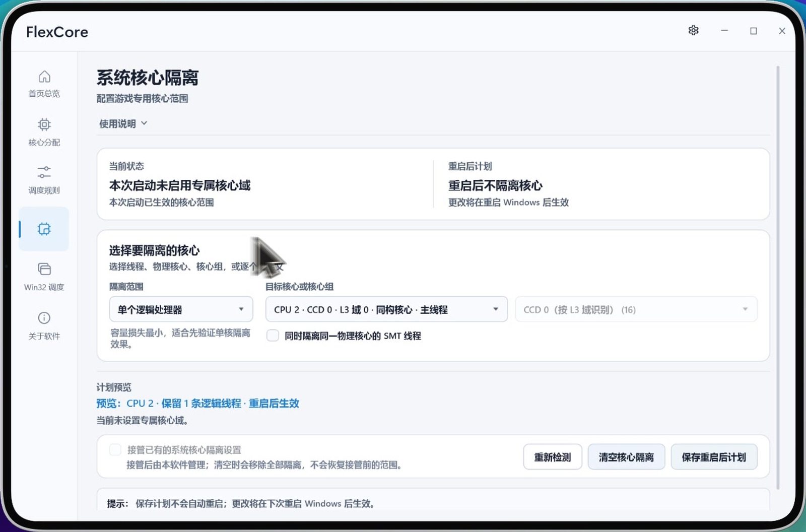Click the 计划预览 label
Image resolution: width=806 pixels, height=532 pixels.
[114, 387]
